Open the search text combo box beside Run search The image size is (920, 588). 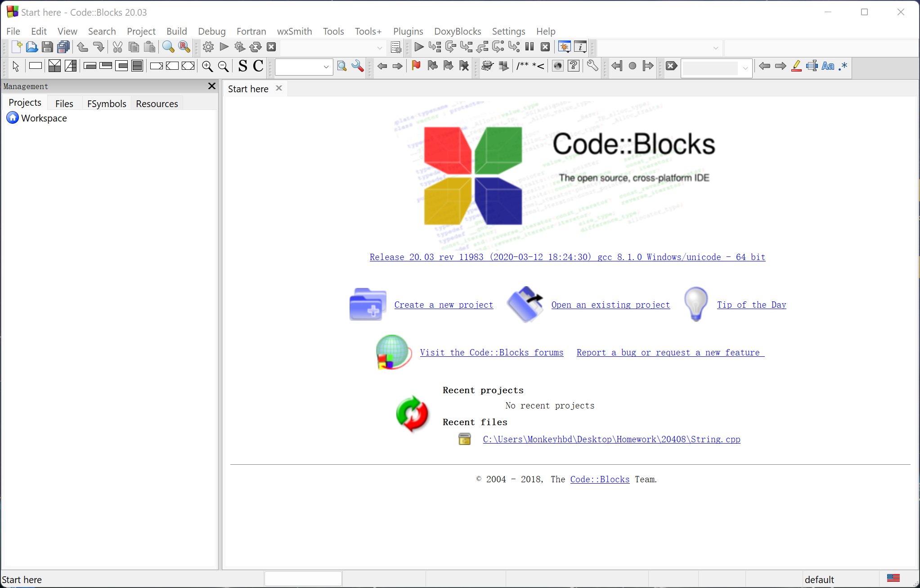click(x=304, y=67)
